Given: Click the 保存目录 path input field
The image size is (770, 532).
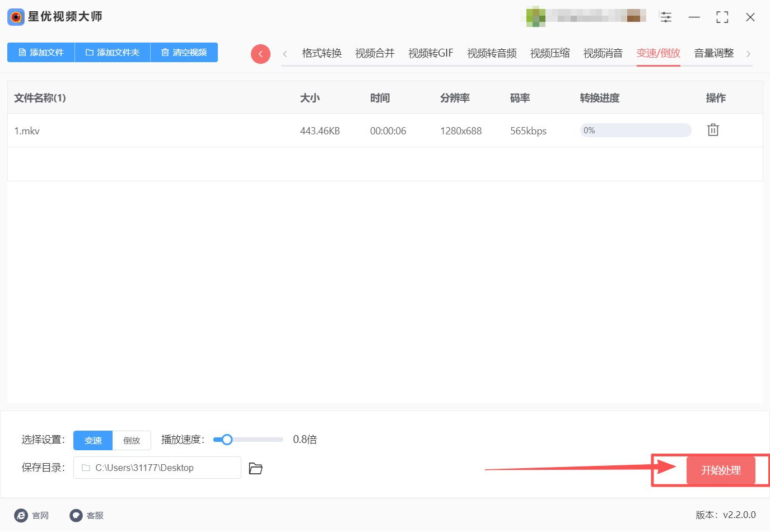Looking at the screenshot, I should coord(157,468).
